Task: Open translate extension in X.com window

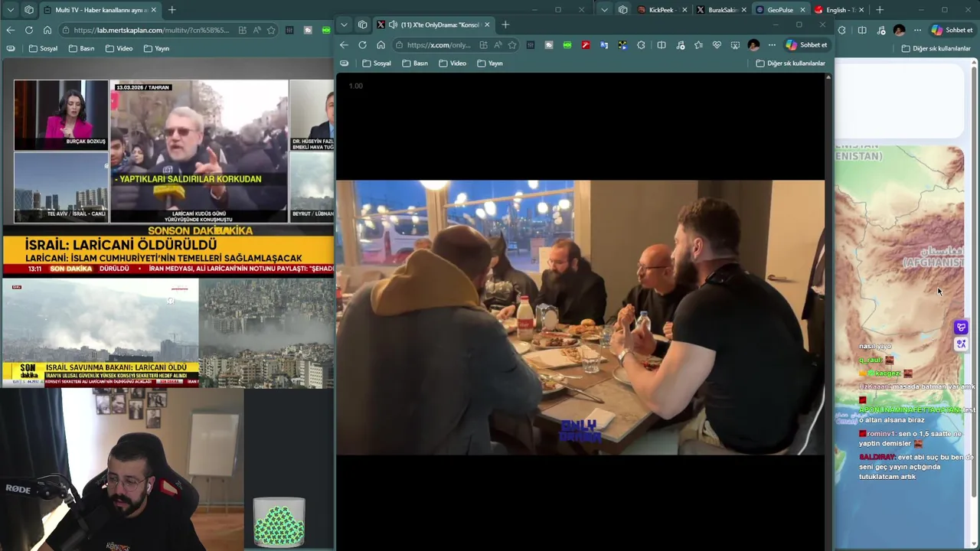Action: [x=604, y=45]
